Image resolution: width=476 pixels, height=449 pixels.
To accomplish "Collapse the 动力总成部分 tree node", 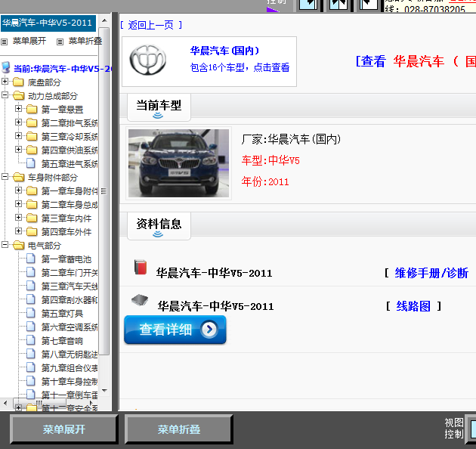I will pos(5,94).
